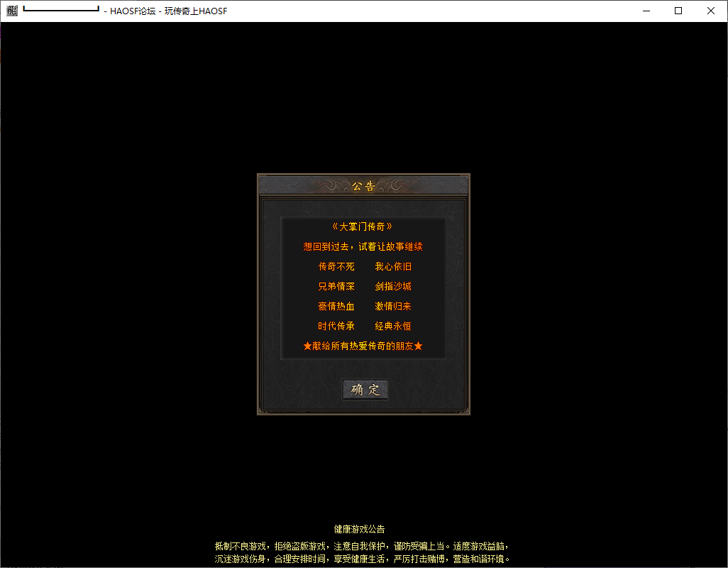Click the 健康游戏公告 heading at bottom
This screenshot has height=568, width=728.
pyautogui.click(x=360, y=529)
